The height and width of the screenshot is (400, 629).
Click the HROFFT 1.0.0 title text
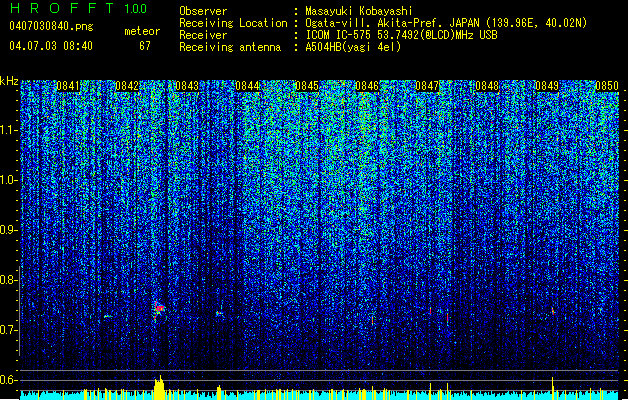(x=79, y=8)
